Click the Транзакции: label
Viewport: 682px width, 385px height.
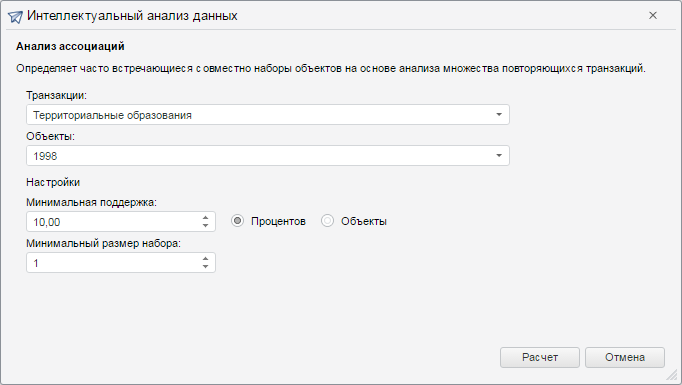[57, 95]
